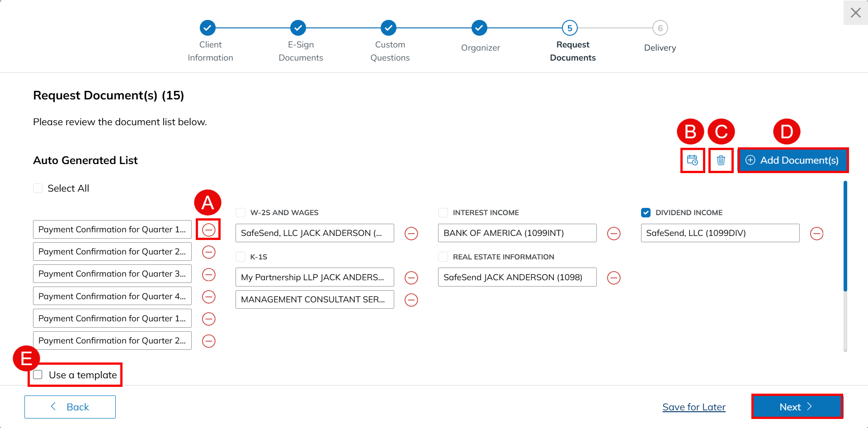Edit the MANAGEMENT CONSULTANT SER... field
868x428 pixels.
pyautogui.click(x=315, y=300)
